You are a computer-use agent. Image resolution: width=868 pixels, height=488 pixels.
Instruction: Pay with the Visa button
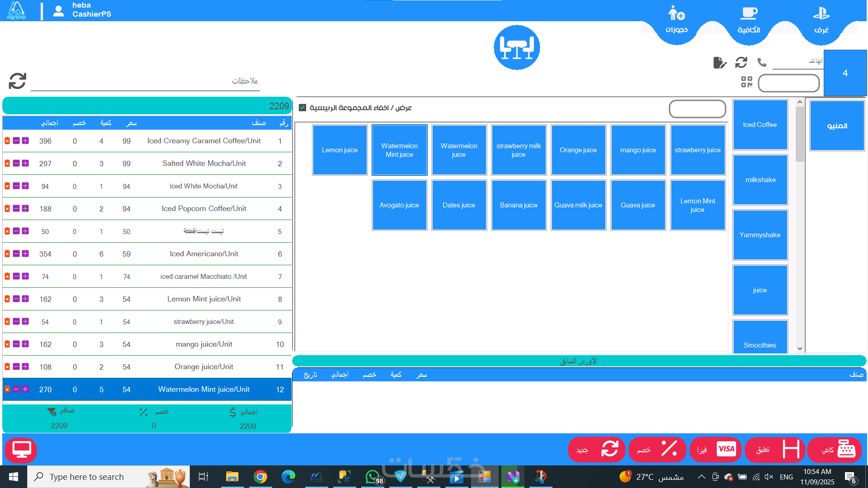716,450
